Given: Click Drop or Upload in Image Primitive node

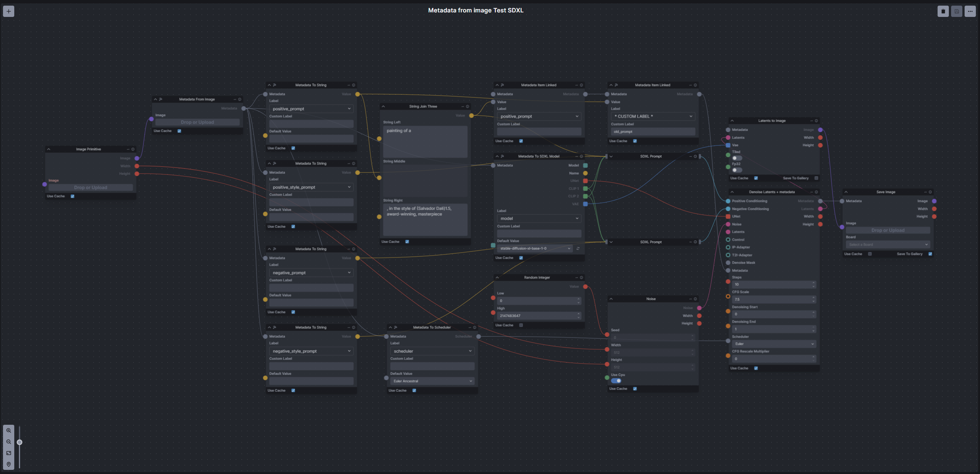Looking at the screenshot, I should [90, 188].
